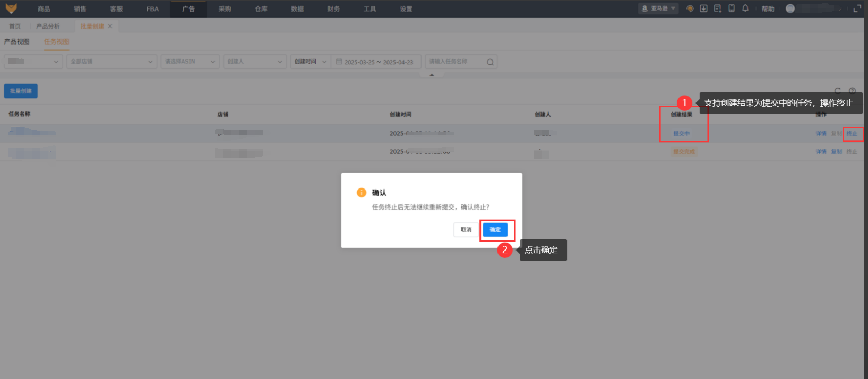Click 终止 in the 提交完成 row
This screenshot has width=868, height=379.
click(x=852, y=152)
